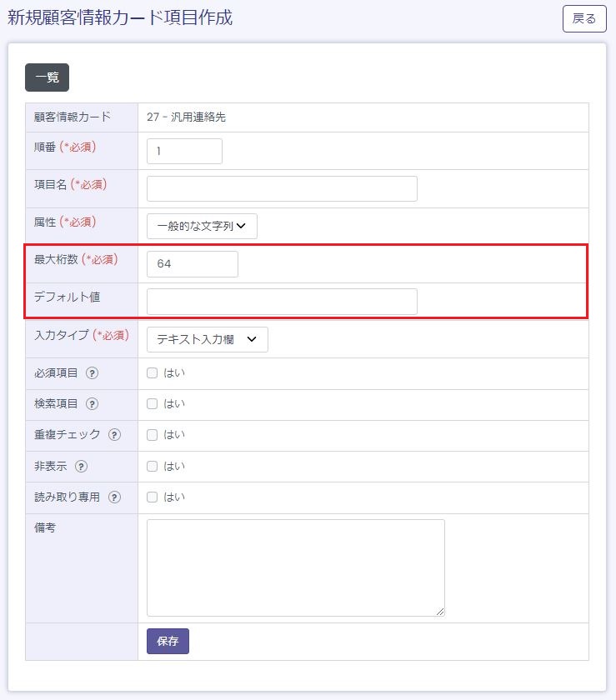Screen dimensions: 616x700
Task: Enable the 必須項目 checkbox
Action: (152, 373)
